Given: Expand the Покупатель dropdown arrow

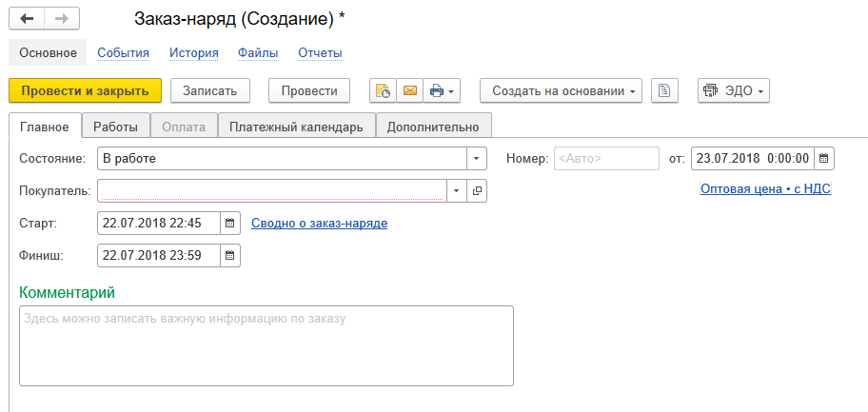Looking at the screenshot, I should (457, 191).
